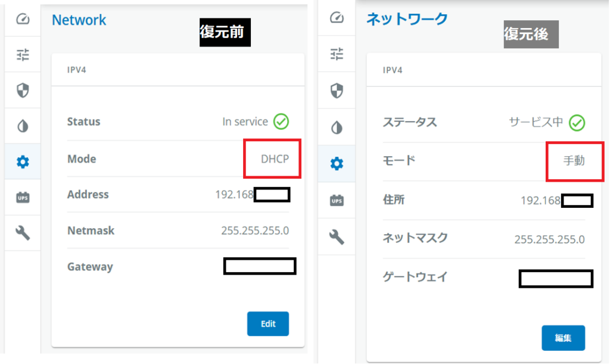Open the UPS icon in English sidebar
This screenshot has width=610, height=364.
coord(23,198)
